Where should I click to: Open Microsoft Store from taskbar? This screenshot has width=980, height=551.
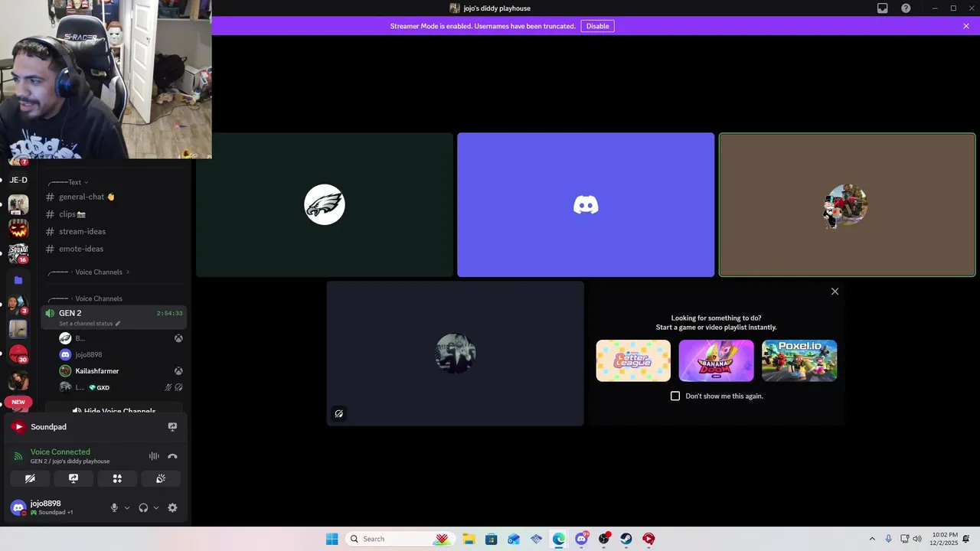click(x=491, y=539)
